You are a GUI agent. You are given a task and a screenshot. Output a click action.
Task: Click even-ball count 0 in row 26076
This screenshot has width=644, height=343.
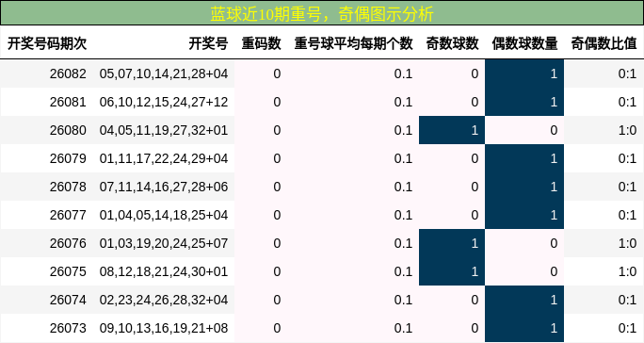(554, 243)
